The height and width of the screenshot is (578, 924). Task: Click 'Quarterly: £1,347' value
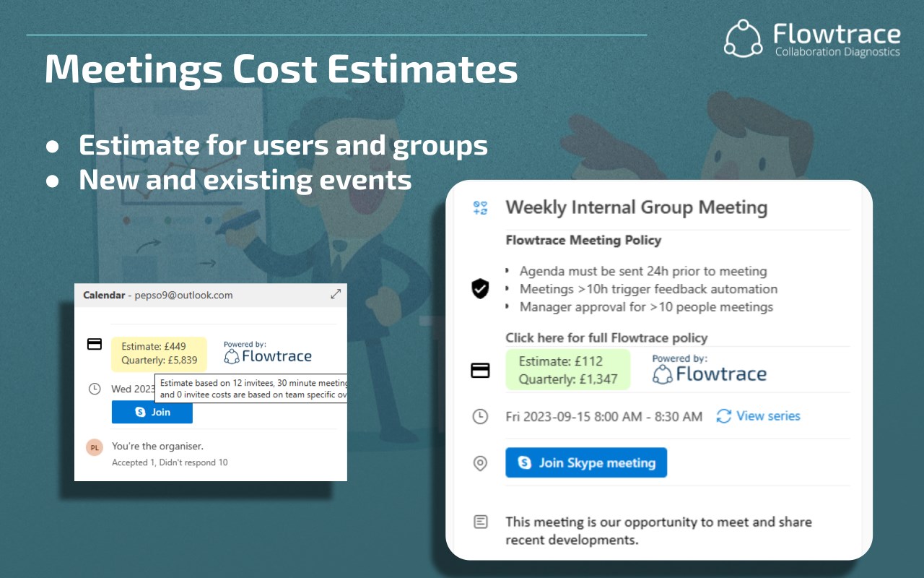click(x=568, y=379)
